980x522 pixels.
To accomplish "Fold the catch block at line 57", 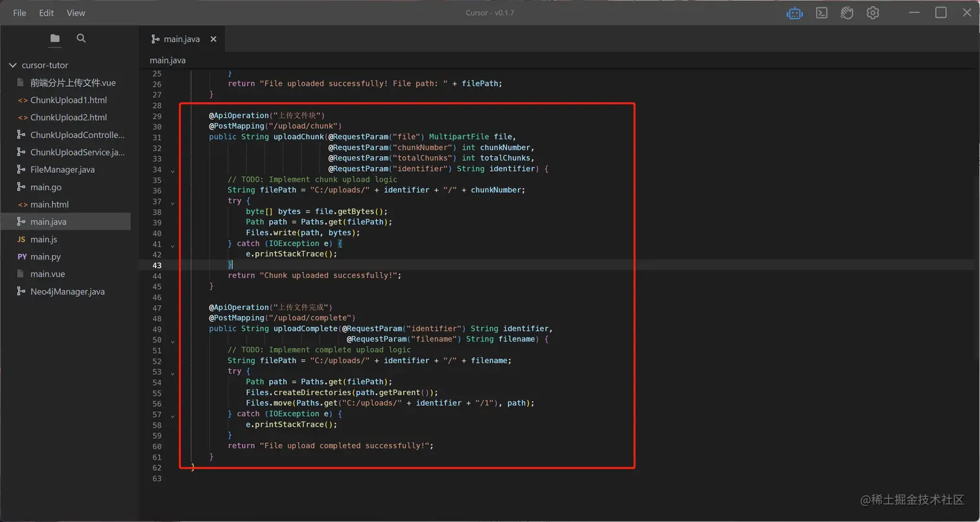I will point(172,416).
